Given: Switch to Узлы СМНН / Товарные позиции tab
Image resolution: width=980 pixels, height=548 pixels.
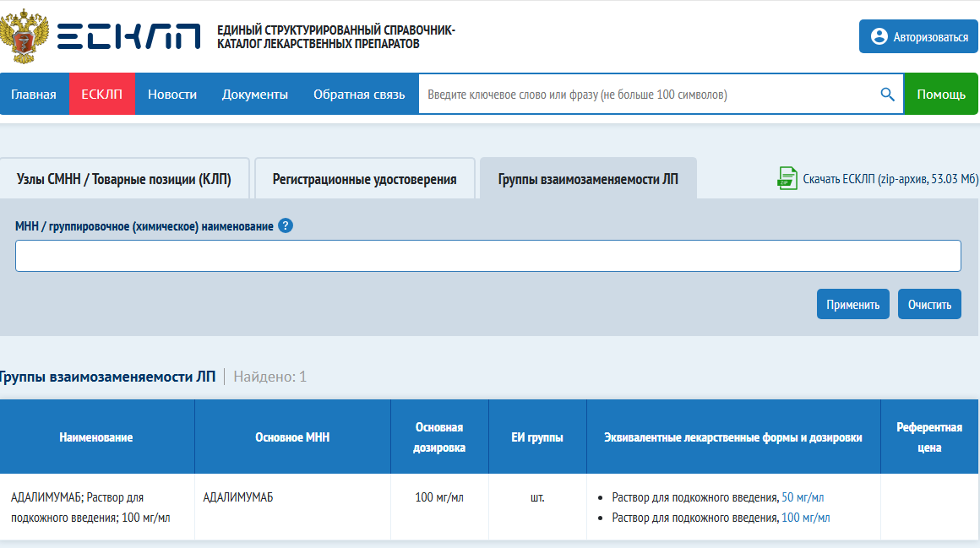Looking at the screenshot, I should 123,179.
